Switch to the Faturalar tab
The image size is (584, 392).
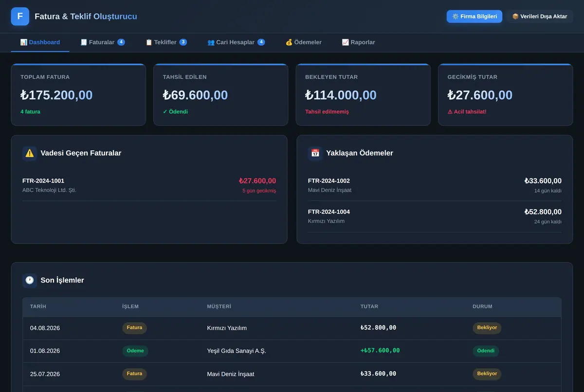click(x=103, y=42)
